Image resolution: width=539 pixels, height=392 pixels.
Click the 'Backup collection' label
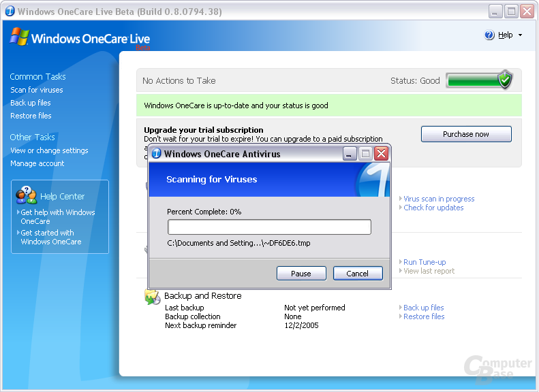pyautogui.click(x=192, y=317)
